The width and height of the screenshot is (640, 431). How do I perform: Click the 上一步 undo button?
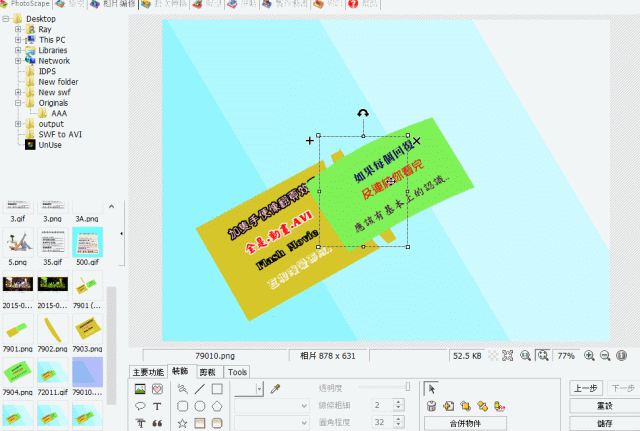coord(586,388)
